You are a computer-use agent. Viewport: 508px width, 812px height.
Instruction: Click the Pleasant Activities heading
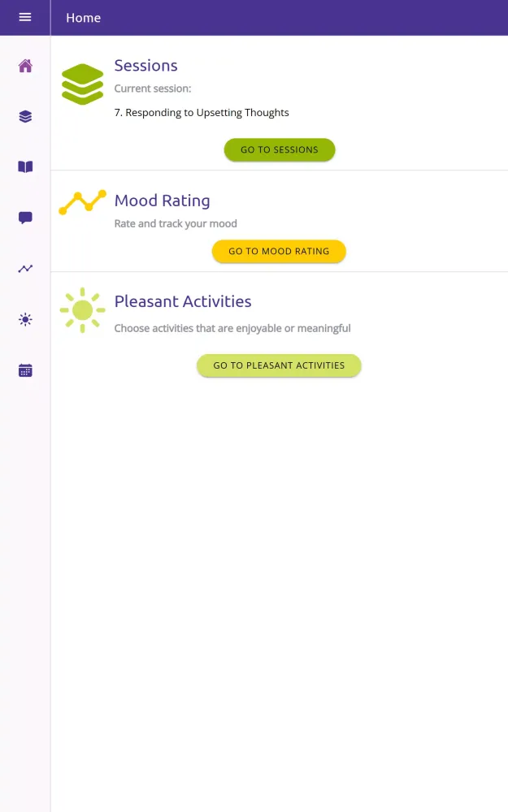click(183, 301)
